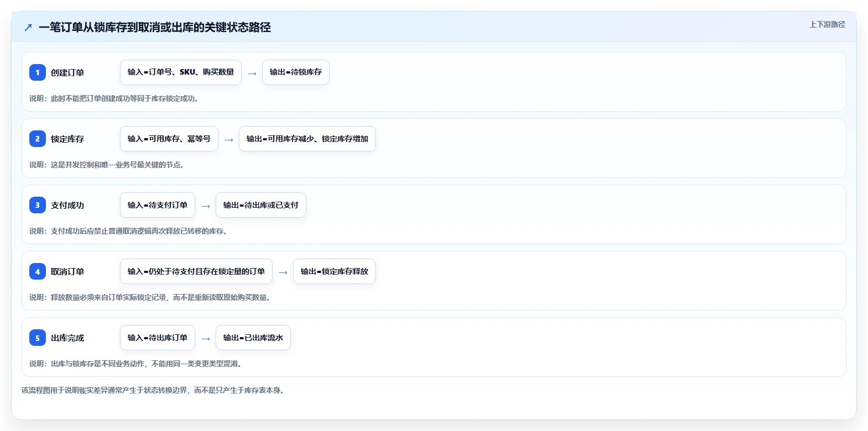Click the 输入=可用库存、幂等号 chip
868x431 pixels.
pyautogui.click(x=169, y=139)
